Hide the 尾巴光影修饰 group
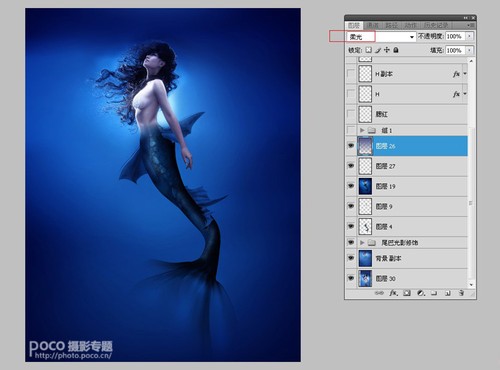Screen dimensions: 500x370 [x=351, y=243]
